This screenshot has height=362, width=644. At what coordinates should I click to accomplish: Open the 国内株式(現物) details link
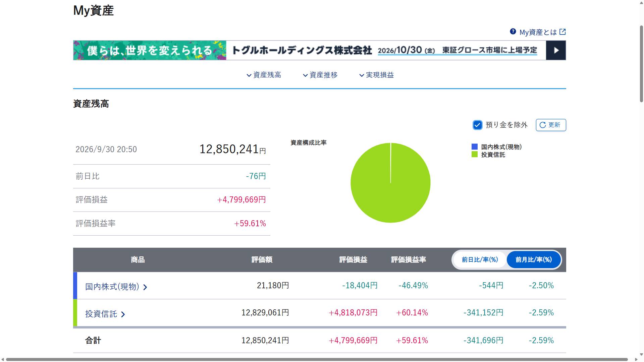coord(112,287)
